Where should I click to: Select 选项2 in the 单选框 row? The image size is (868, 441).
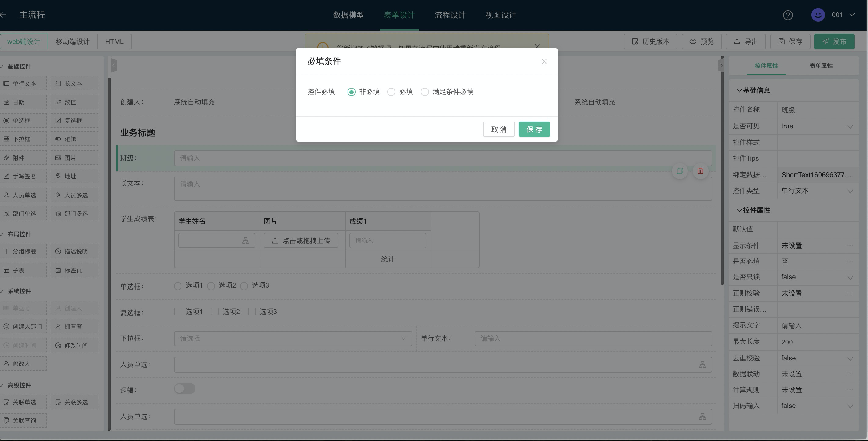(211, 286)
